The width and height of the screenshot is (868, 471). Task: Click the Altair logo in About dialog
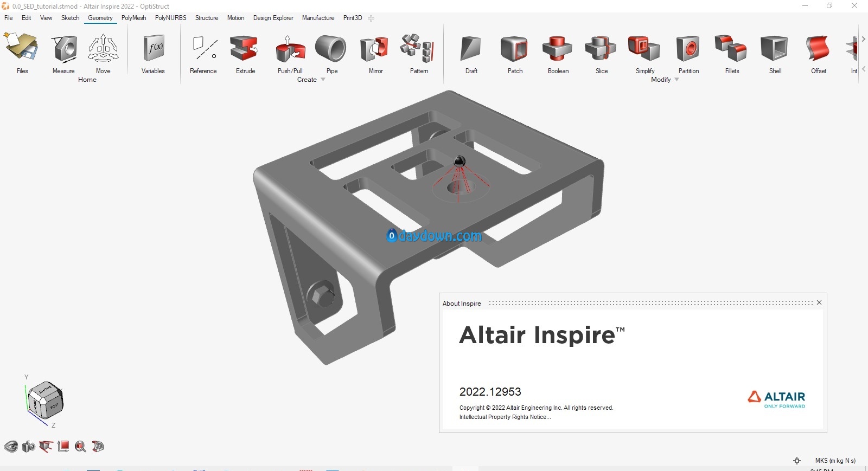[776, 399]
